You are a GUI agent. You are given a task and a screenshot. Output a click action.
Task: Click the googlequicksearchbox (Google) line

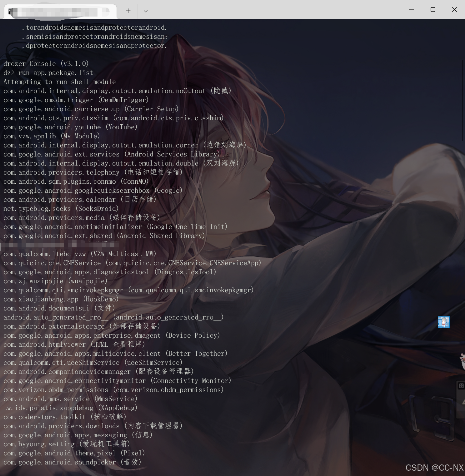[93, 191]
